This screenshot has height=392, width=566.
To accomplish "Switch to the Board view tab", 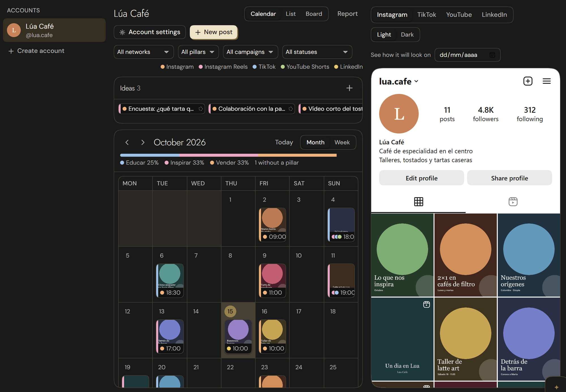I will [x=314, y=14].
